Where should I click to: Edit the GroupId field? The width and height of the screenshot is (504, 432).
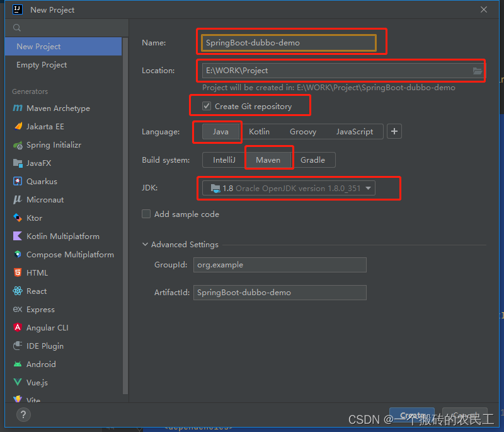(x=280, y=265)
